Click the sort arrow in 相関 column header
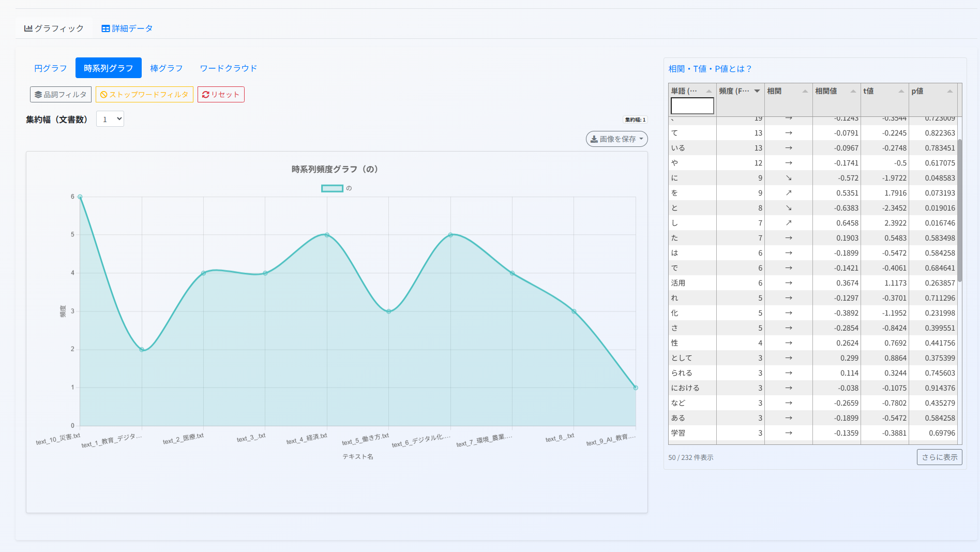 (x=805, y=91)
